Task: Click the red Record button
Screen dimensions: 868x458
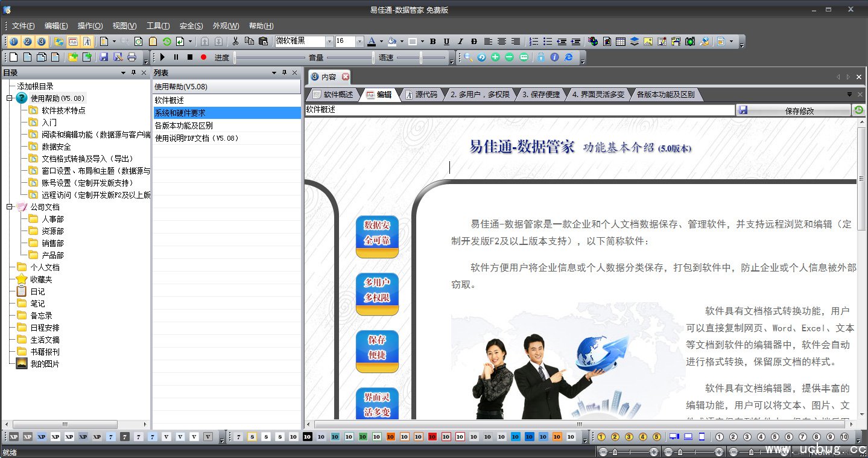Action: (203, 57)
